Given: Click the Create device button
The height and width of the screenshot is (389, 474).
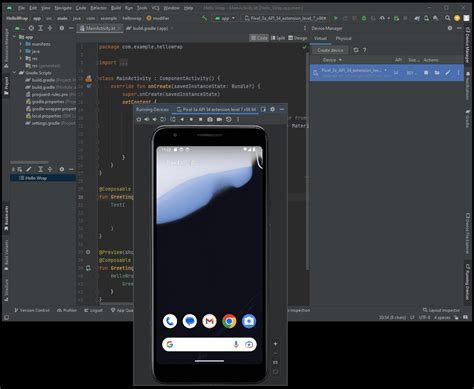Looking at the screenshot, I should pos(330,50).
